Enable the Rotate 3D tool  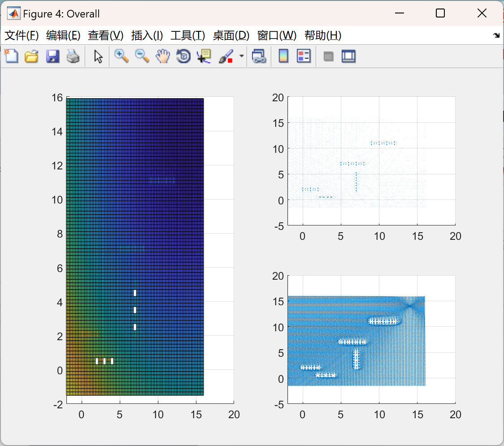183,56
